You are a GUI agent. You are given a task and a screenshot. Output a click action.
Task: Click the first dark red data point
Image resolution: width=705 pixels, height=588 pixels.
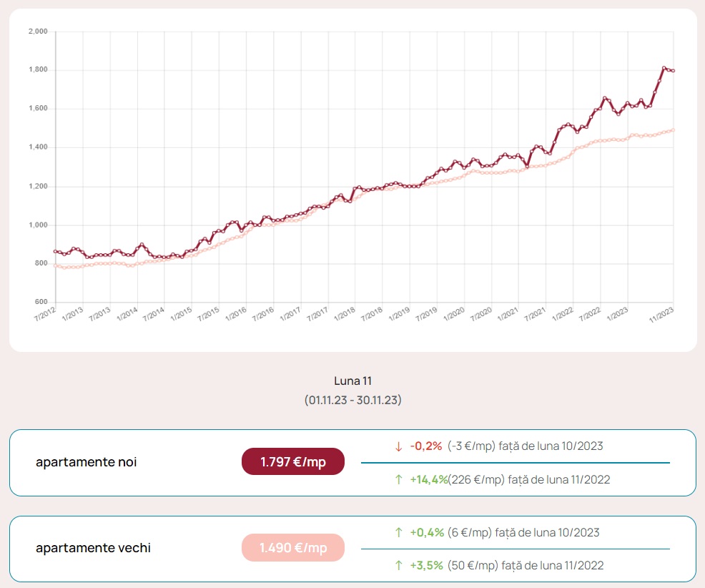tap(56, 251)
